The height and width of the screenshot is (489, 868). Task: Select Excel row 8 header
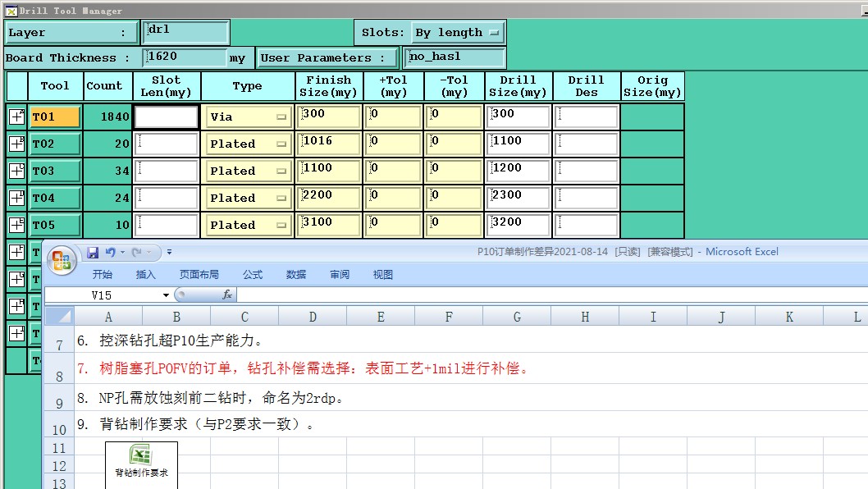point(59,369)
